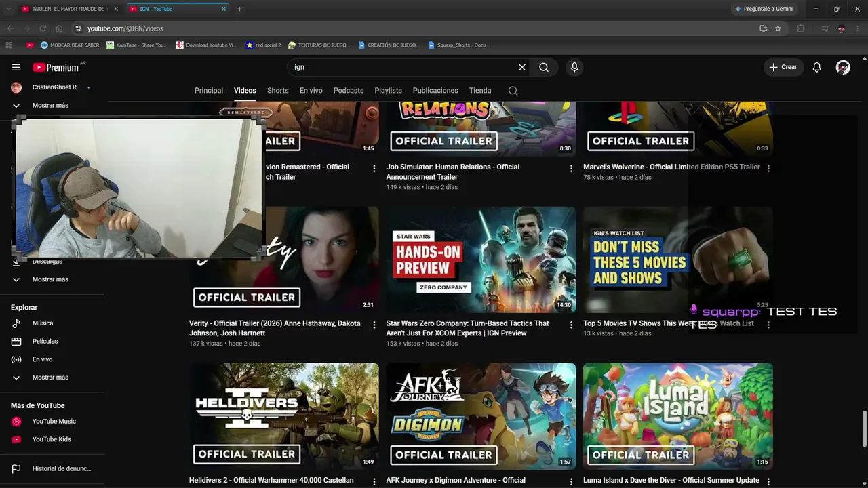The image size is (868, 488).
Task: Open options for Luma Island video
Action: click(x=768, y=481)
